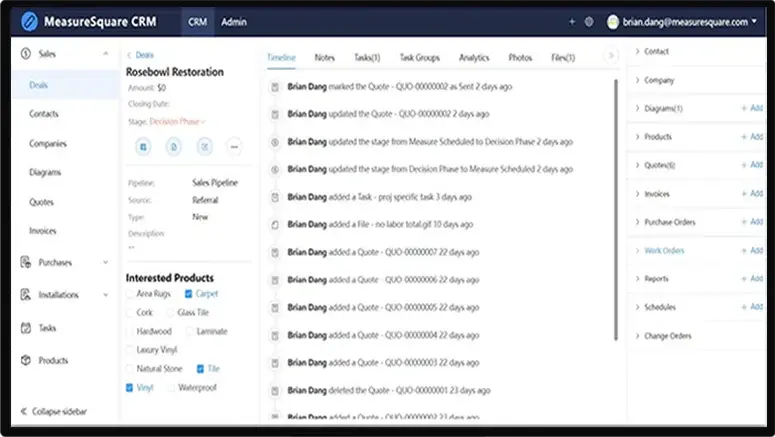
Task: Click stage icon beside 'Decision Phase to Measure Scheduled'
Action: click(x=275, y=170)
